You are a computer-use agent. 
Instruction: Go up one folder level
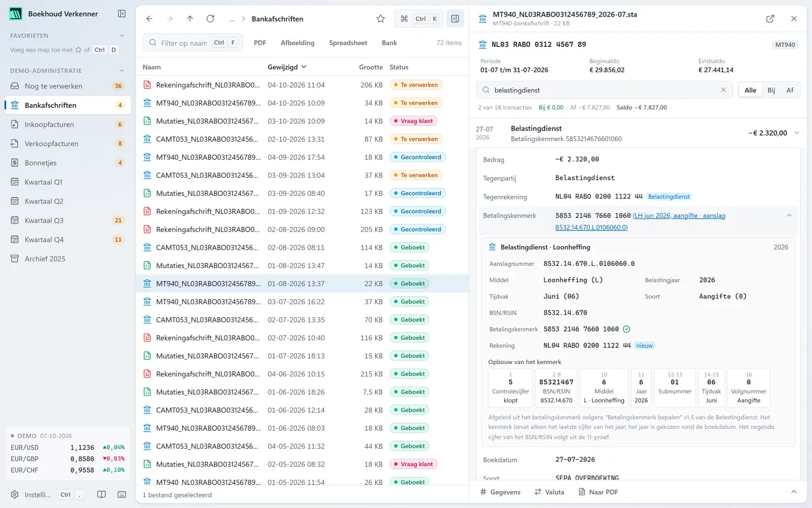click(190, 19)
